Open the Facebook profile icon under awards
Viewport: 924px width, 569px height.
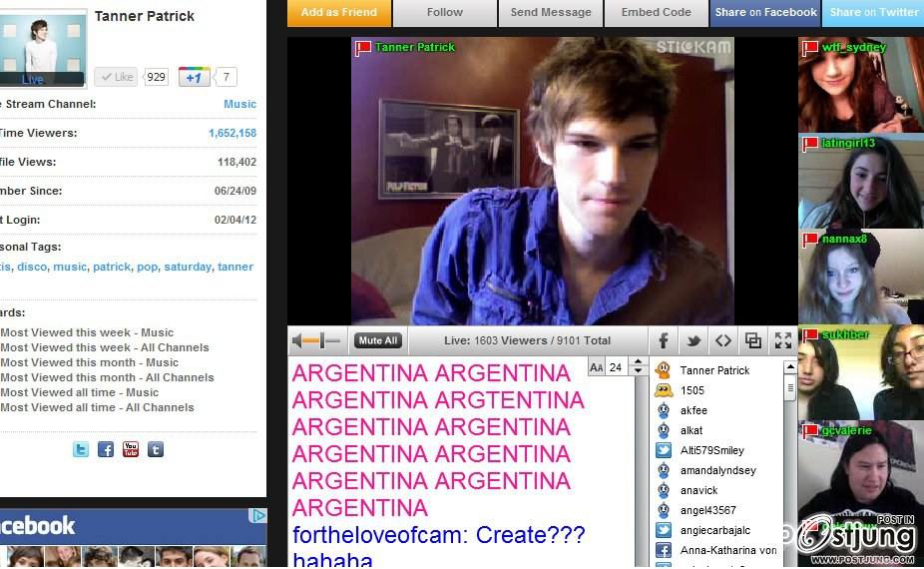[106, 450]
